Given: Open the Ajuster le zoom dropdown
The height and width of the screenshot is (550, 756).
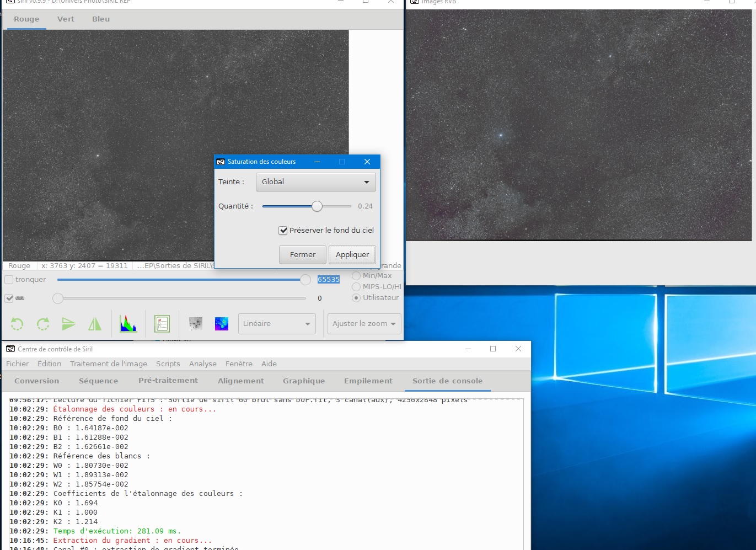Looking at the screenshot, I should (x=364, y=324).
